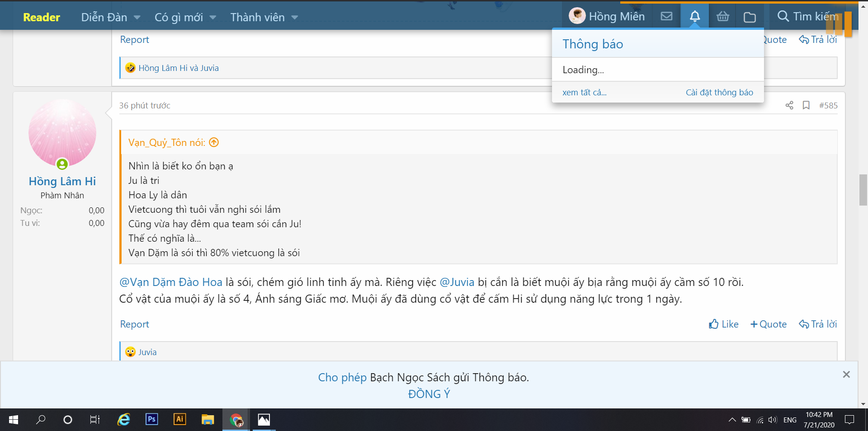This screenshot has height=431, width=868.
Task: Expand the Diễn Đàn dropdown menu
Action: click(x=137, y=18)
